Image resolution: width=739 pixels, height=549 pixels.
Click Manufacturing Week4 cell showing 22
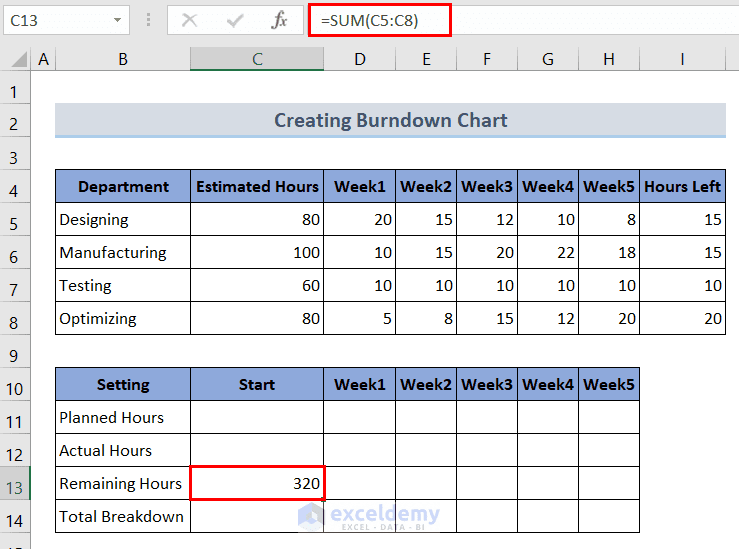548,253
